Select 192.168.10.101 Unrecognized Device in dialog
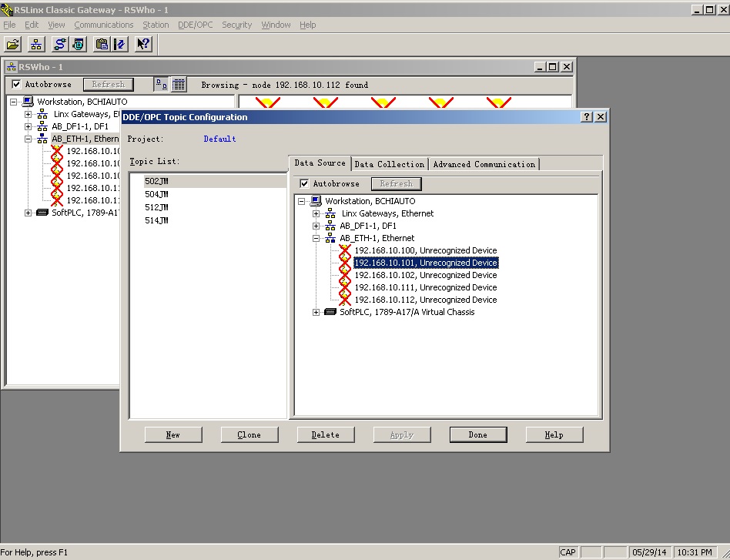The height and width of the screenshot is (560, 730). (426, 263)
